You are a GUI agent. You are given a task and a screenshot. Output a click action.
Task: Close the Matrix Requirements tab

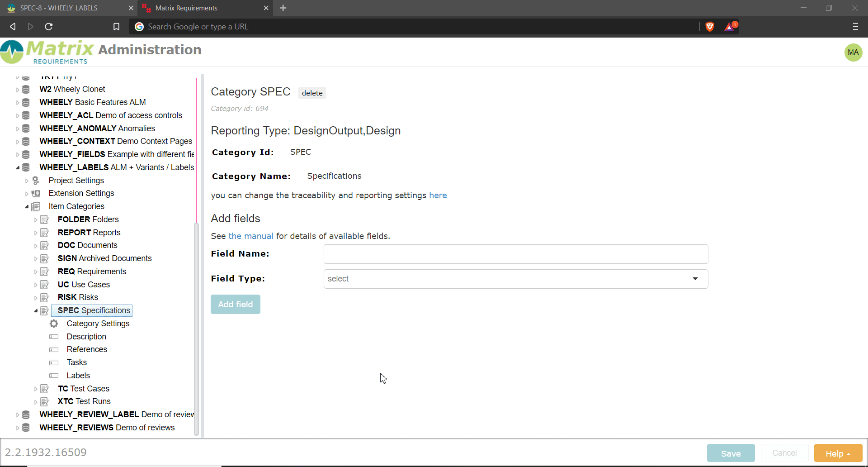(x=266, y=8)
